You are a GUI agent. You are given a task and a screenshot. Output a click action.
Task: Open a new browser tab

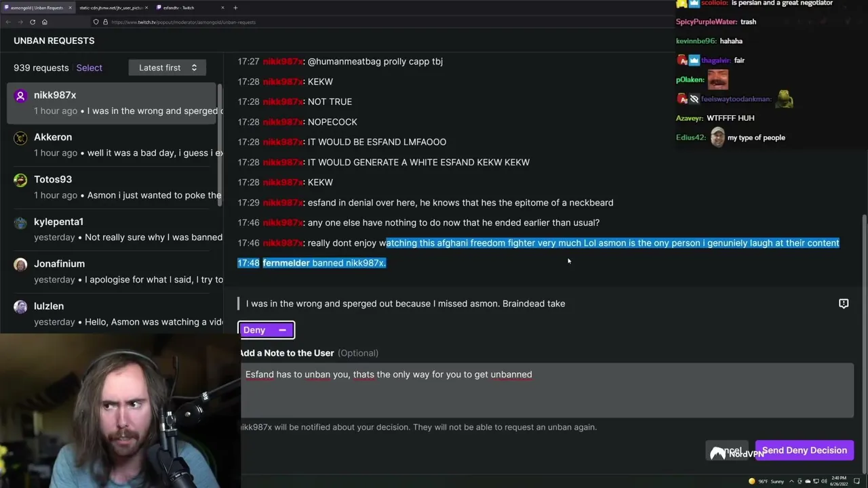(235, 7)
